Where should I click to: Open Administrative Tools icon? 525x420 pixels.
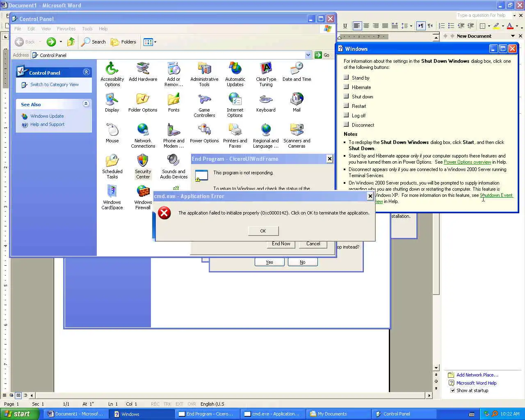pos(204,74)
